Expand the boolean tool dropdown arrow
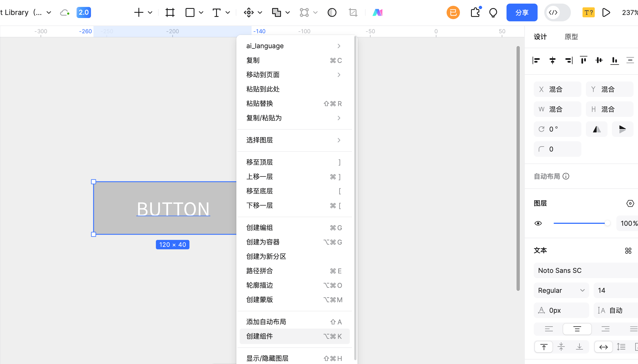The width and height of the screenshot is (638, 364). (288, 12)
